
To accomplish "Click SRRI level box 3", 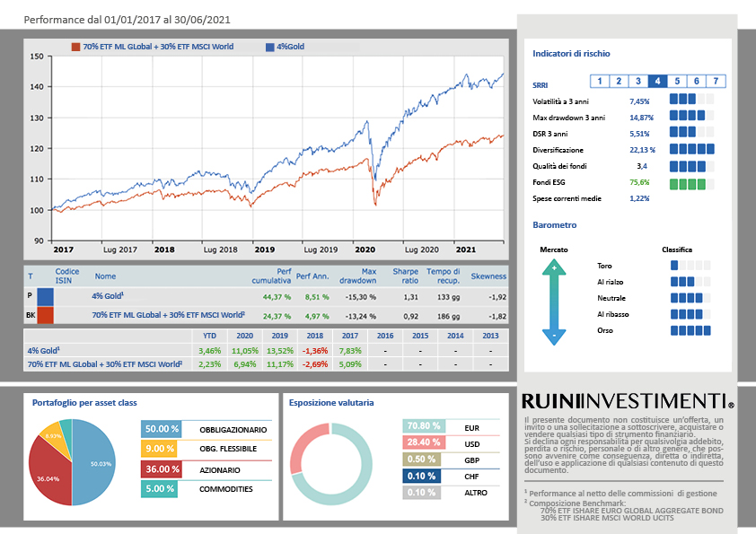I will click(x=638, y=81).
